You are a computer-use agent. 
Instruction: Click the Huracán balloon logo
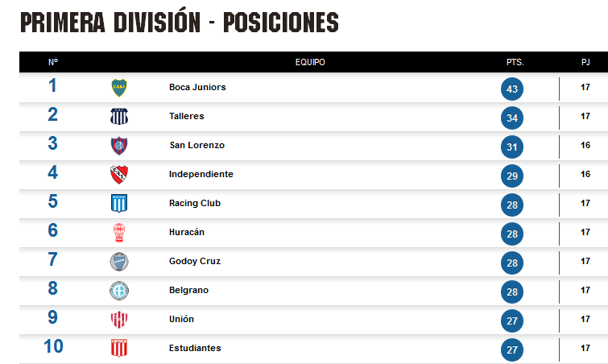119,233
